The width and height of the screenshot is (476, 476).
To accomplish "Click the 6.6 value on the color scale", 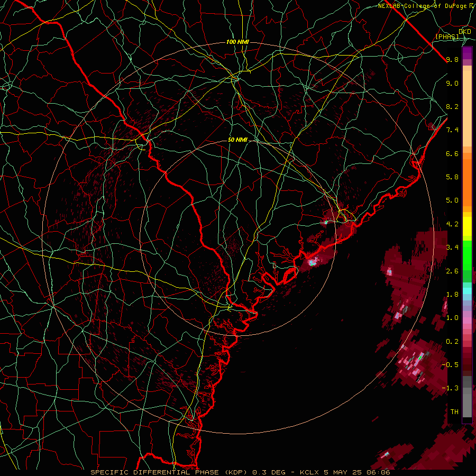I will click(x=452, y=153).
